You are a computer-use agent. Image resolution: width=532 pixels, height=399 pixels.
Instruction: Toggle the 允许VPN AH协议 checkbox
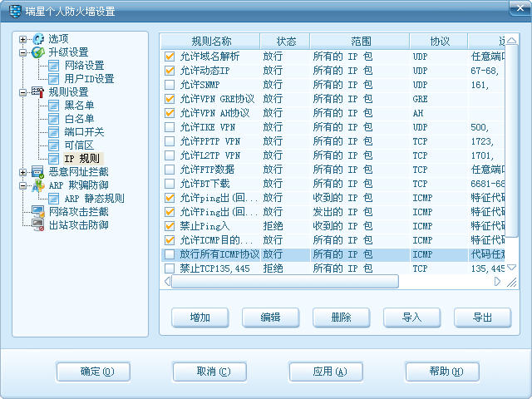170,113
